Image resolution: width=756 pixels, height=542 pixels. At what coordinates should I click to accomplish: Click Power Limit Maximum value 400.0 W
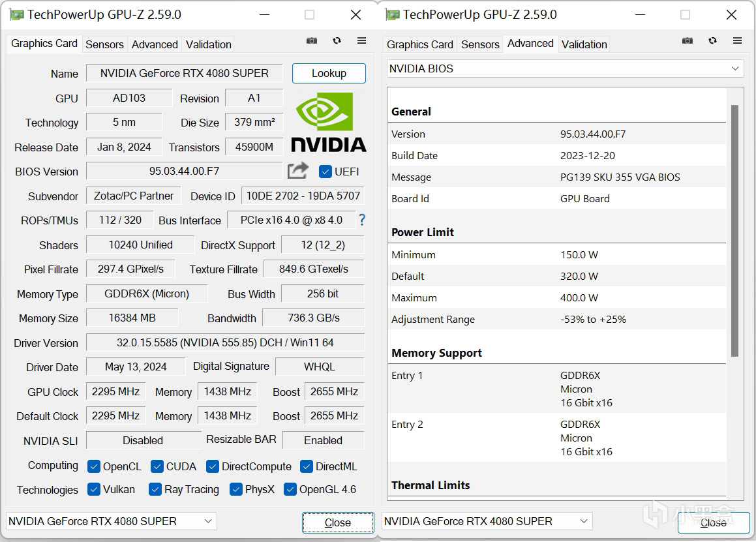pos(579,297)
